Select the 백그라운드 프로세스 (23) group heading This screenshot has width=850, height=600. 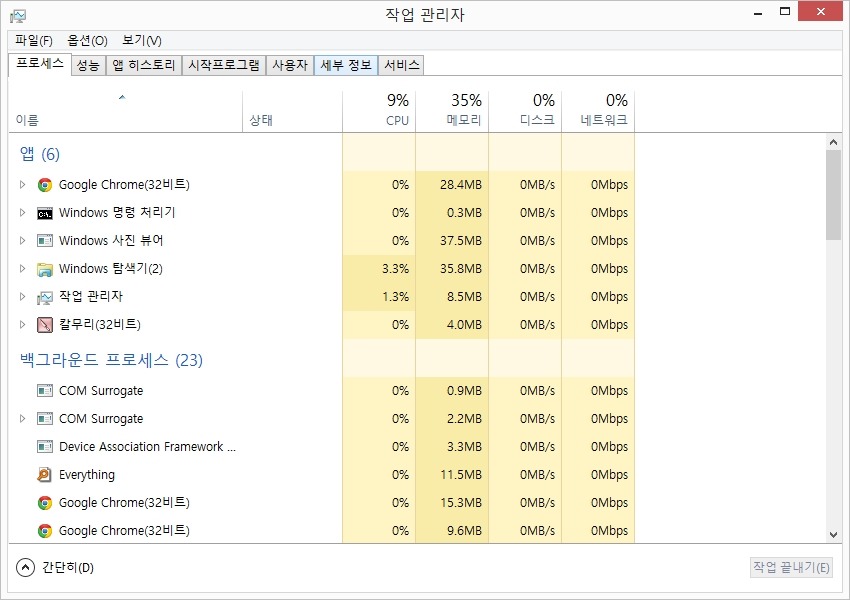[111, 360]
